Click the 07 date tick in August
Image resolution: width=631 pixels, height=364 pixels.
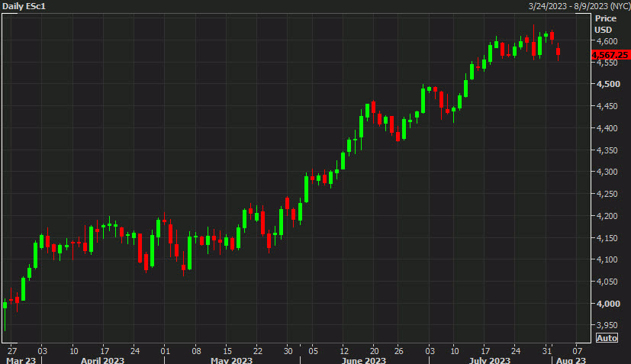click(578, 351)
